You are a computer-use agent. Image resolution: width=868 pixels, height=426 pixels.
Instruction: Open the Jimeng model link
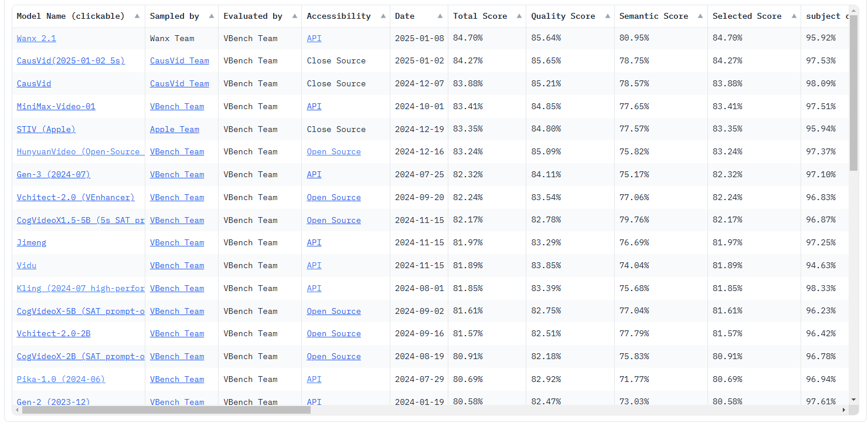pos(32,242)
